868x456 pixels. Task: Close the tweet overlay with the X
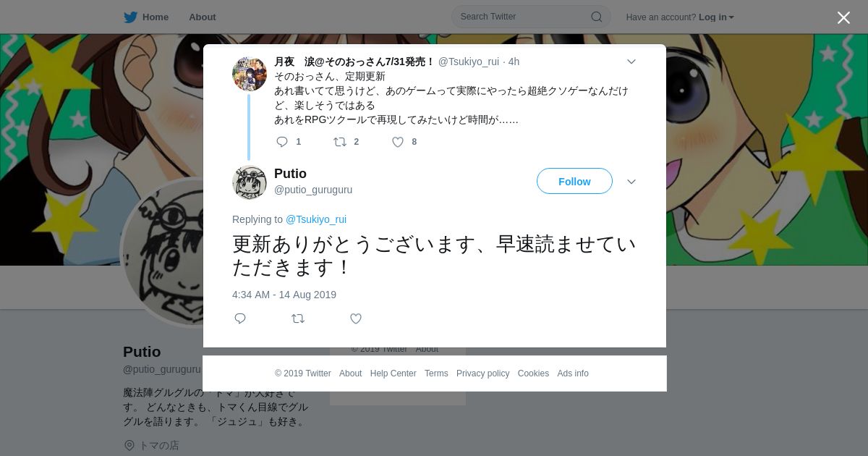[x=843, y=17]
